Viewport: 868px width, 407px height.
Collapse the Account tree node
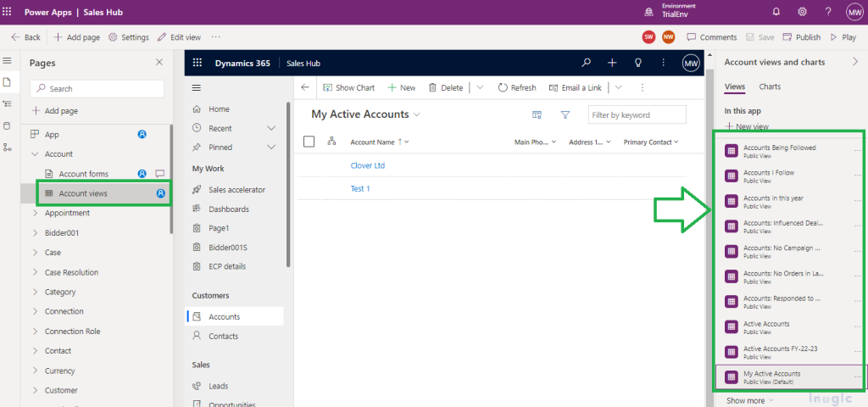[x=35, y=154]
